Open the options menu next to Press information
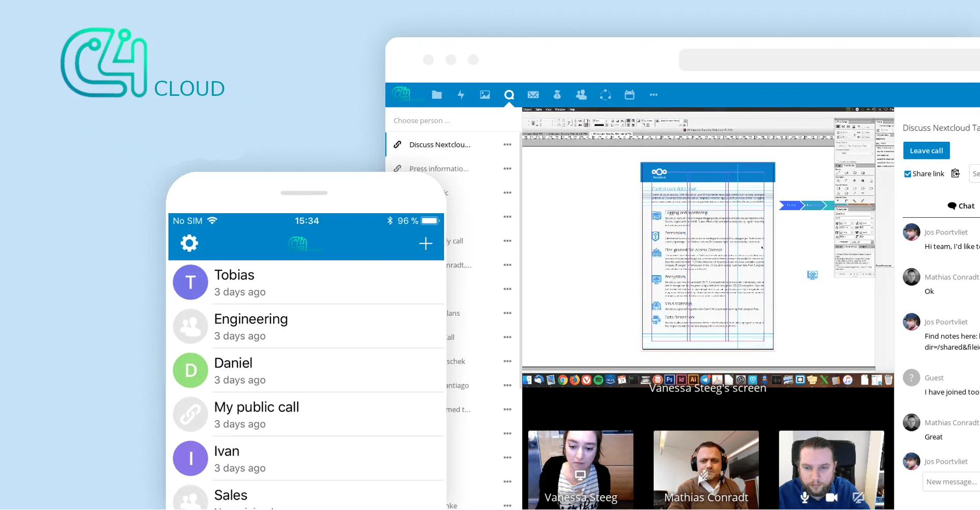 [x=508, y=168]
